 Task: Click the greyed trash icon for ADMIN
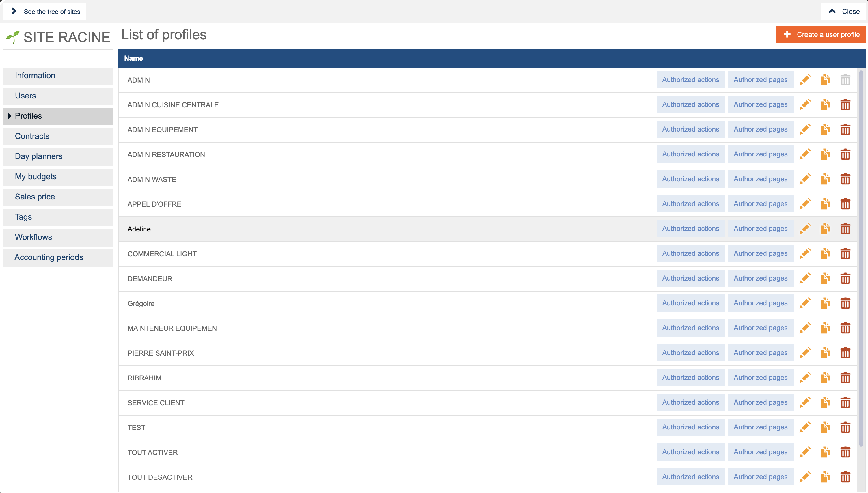point(845,80)
